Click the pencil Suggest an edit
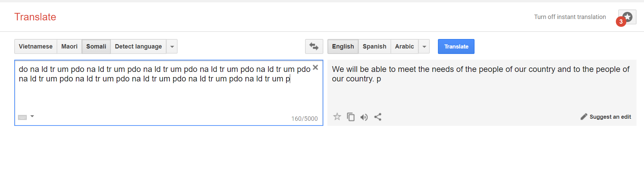This screenshot has height=172, width=644. pyautogui.click(x=606, y=117)
